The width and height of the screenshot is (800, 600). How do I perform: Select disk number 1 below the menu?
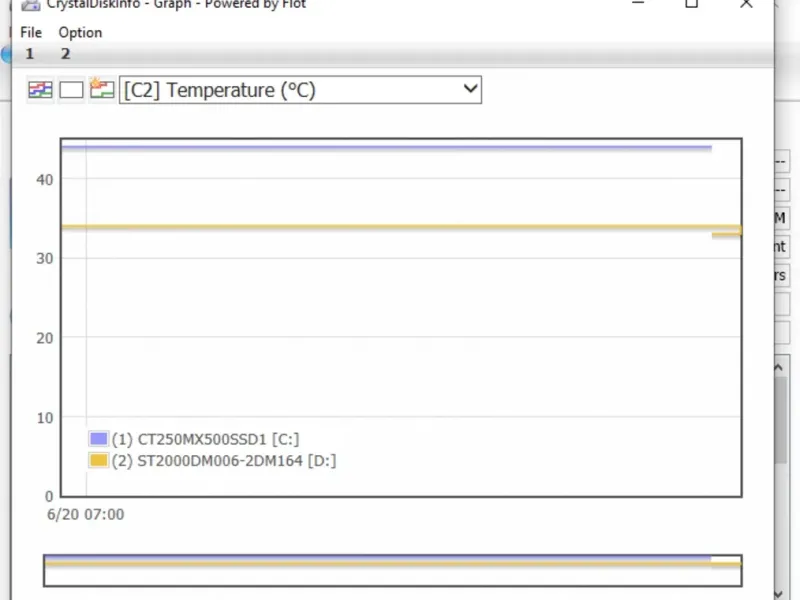pos(30,54)
